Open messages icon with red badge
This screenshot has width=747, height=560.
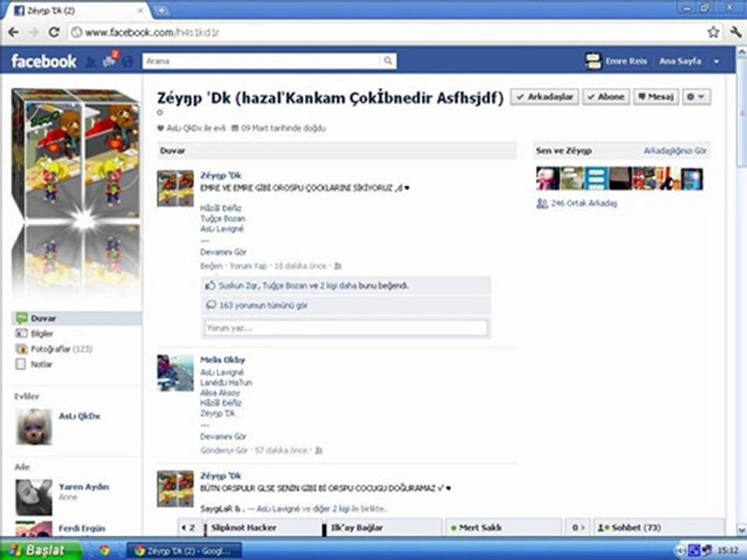tap(110, 60)
